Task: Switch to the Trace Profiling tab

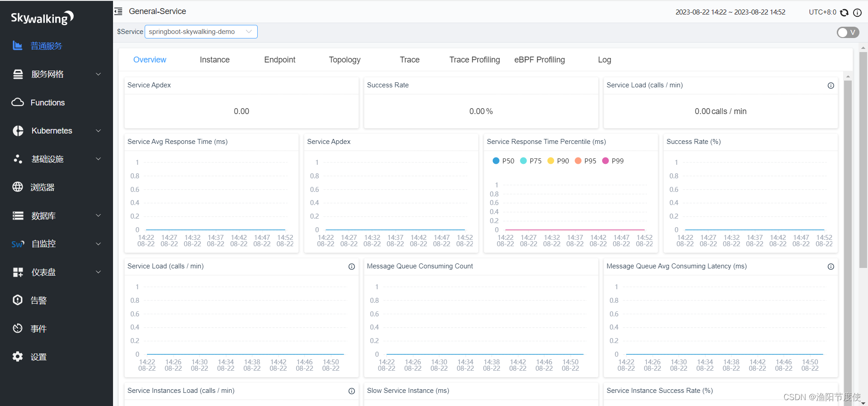Action: 475,60
